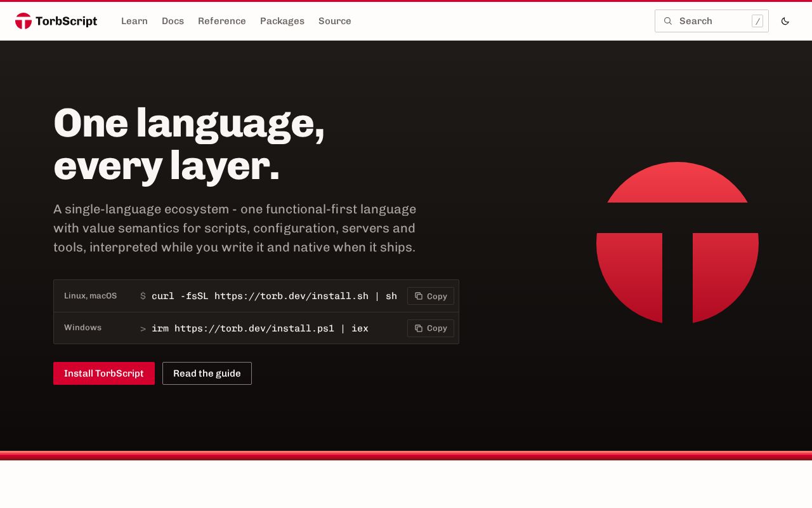Click the "Windows" platform label

[83, 328]
